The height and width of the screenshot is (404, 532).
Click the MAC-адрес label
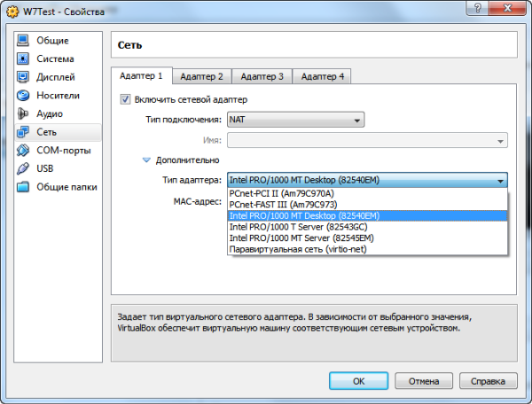tap(198, 202)
